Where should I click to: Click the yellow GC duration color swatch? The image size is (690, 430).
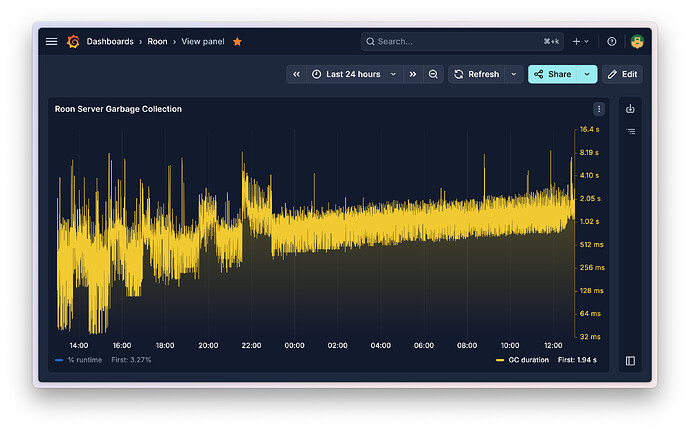[x=500, y=360]
